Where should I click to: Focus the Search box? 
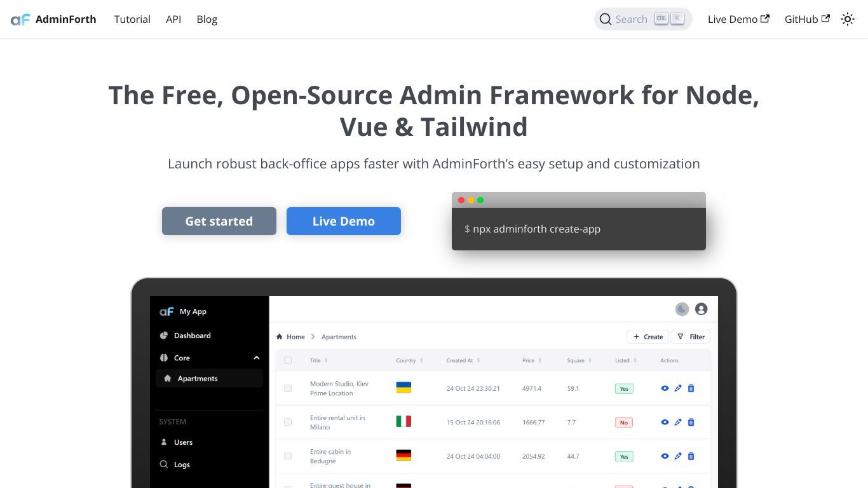point(643,19)
